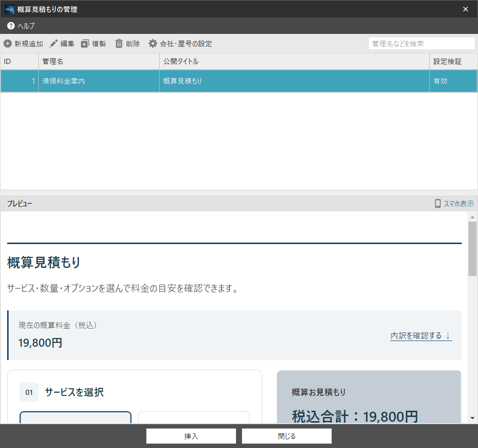Click the 概算お見積もり card heading
This screenshot has width=478, height=448.
pyautogui.click(x=318, y=392)
